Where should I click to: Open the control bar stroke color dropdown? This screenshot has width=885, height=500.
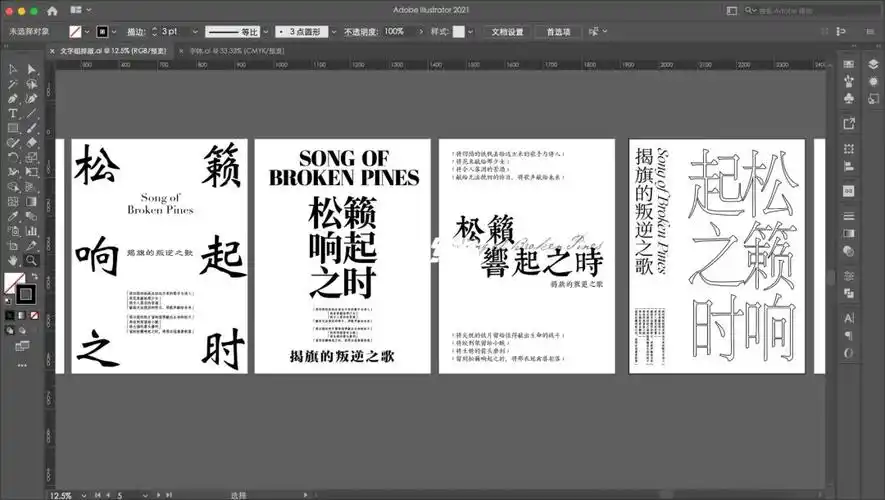[114, 32]
